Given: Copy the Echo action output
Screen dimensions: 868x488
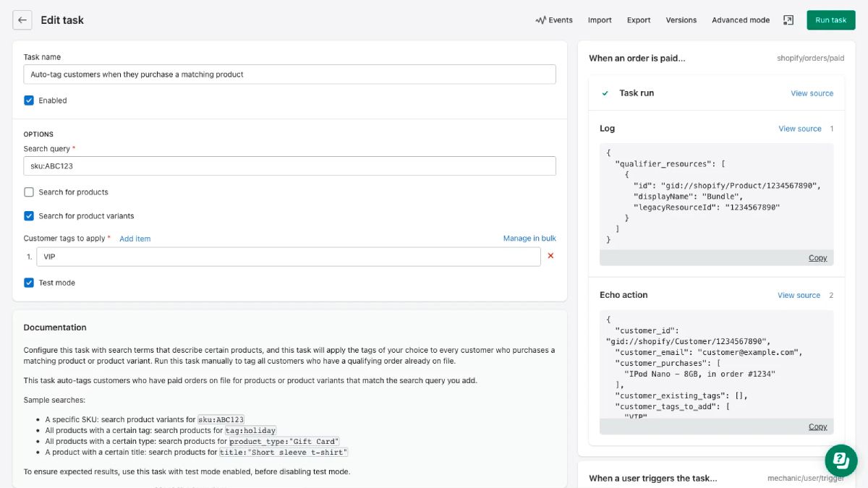Looking at the screenshot, I should (817, 427).
